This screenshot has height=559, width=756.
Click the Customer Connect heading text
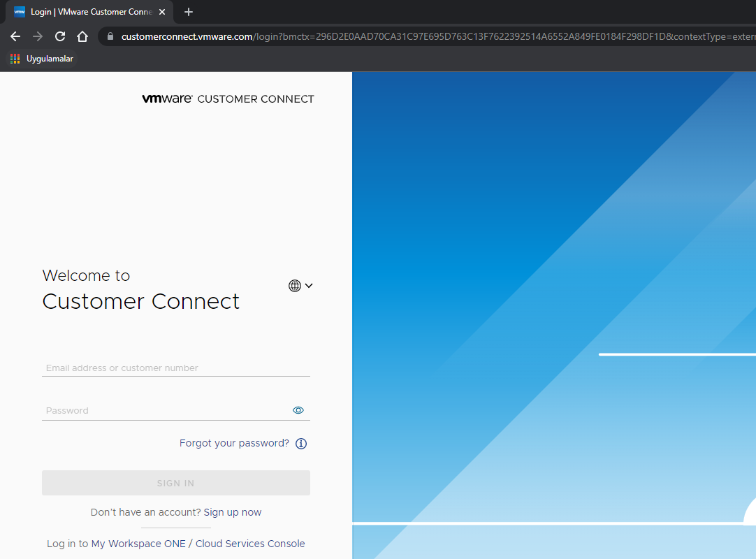[x=140, y=302]
